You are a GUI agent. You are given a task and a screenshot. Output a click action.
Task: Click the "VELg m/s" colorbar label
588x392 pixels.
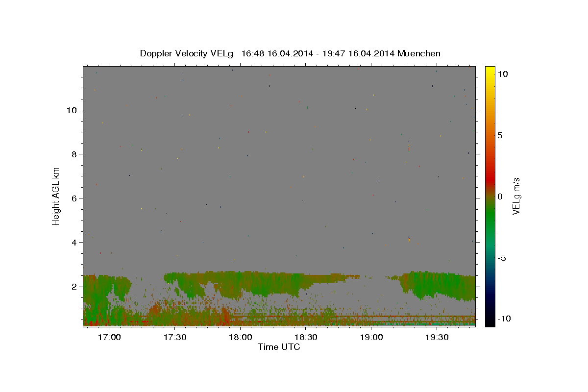tap(516, 196)
